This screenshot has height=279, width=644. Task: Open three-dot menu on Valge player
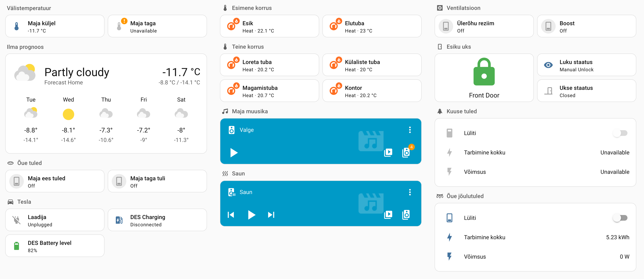coord(410,130)
